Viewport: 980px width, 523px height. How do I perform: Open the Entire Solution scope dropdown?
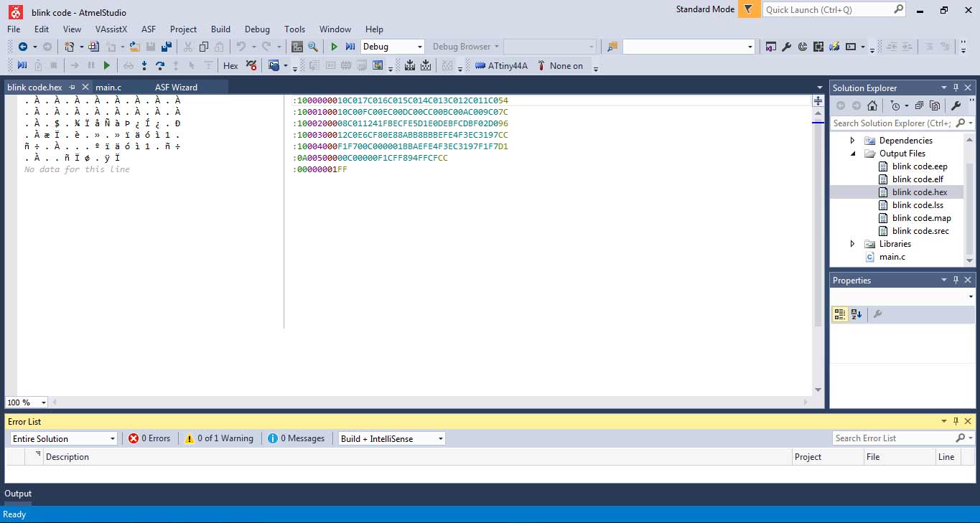click(x=113, y=438)
